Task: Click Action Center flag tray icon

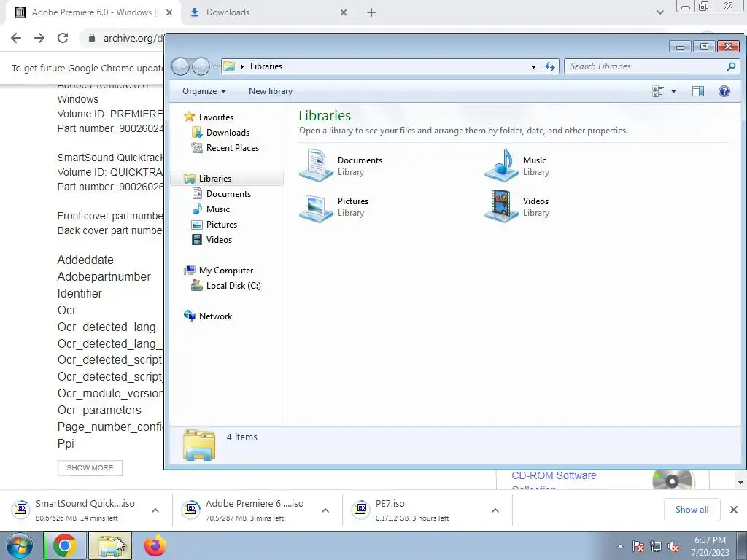Action: point(638,546)
